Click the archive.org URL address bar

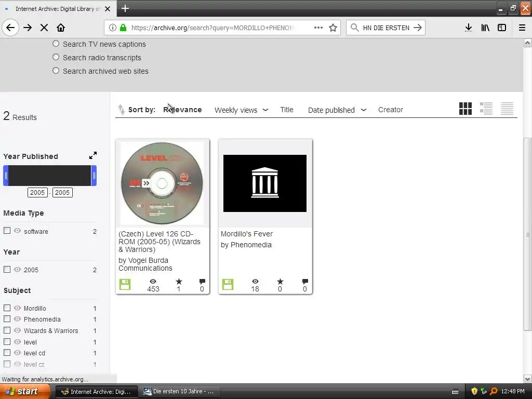tap(212, 28)
